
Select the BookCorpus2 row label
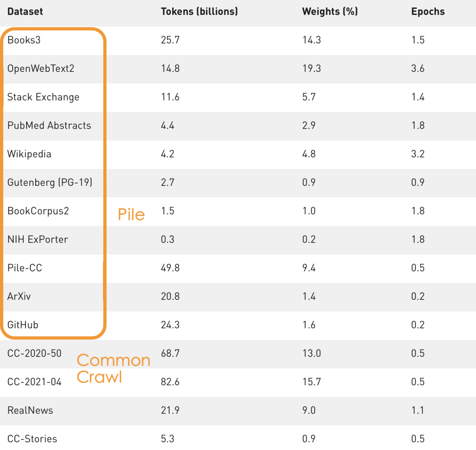pos(38,211)
